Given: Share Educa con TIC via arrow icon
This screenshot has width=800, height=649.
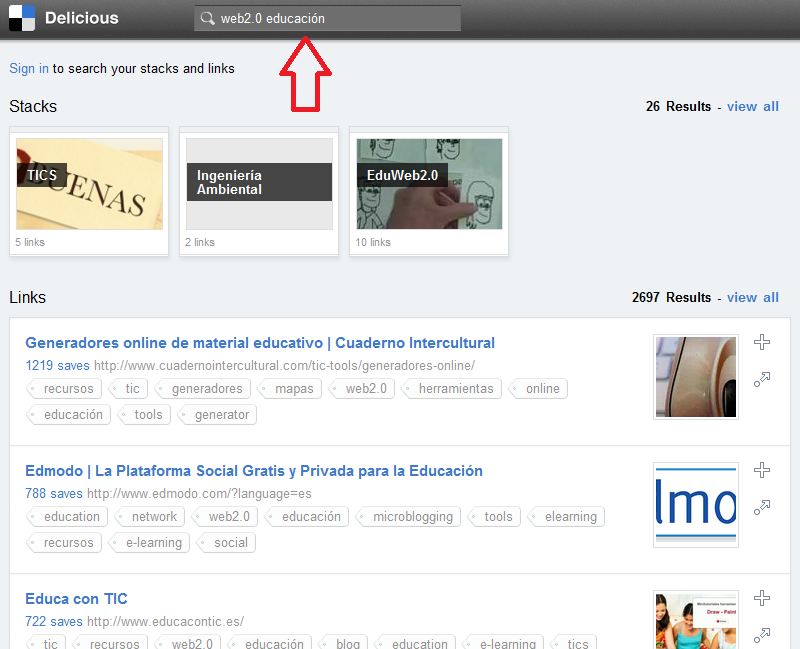Looking at the screenshot, I should click(762, 634).
